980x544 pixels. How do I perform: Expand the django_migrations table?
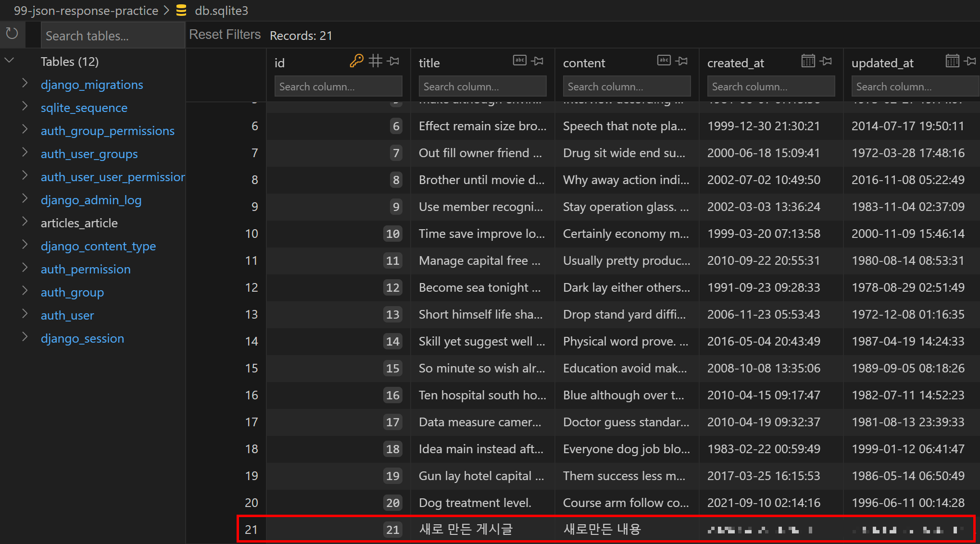[x=25, y=84]
